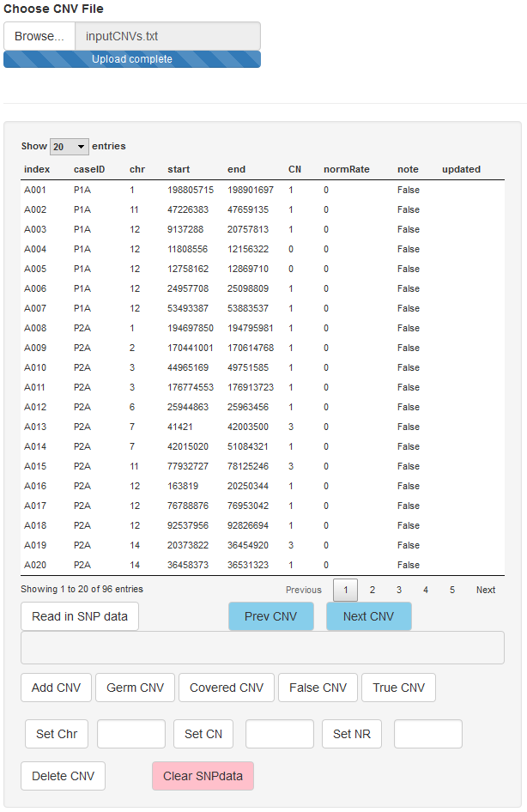Click Read in SNP data button
Image resolution: width=527 pixels, height=812 pixels.
tap(80, 616)
